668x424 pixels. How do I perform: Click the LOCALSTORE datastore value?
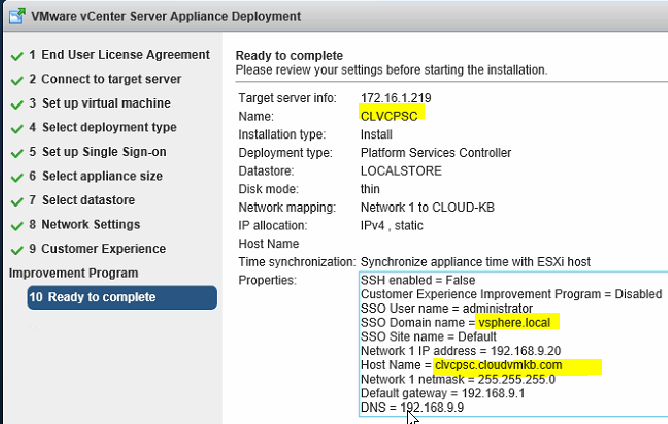tap(401, 171)
